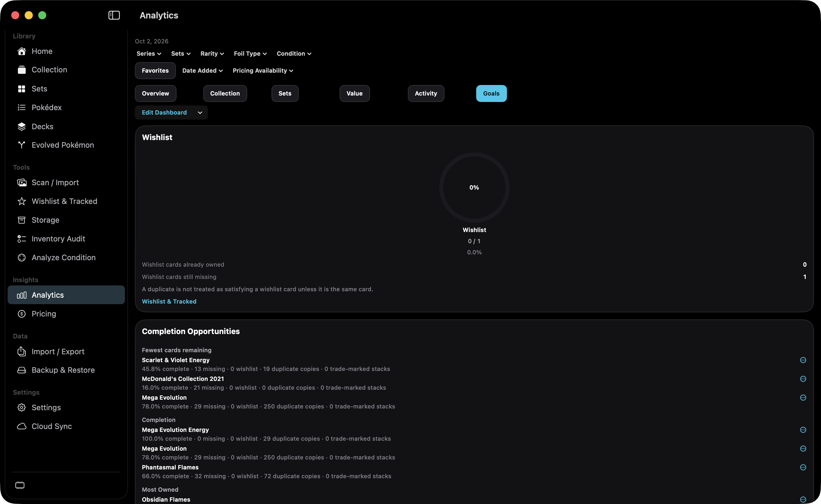Open the Collection sidebar icon
821x504 pixels.
[22, 70]
